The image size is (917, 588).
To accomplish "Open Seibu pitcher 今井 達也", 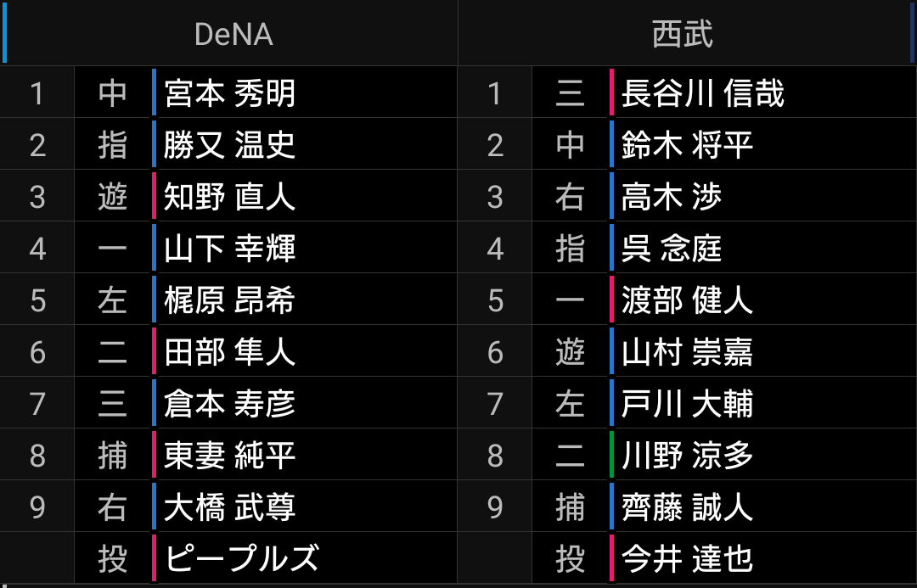I will click(x=687, y=558).
